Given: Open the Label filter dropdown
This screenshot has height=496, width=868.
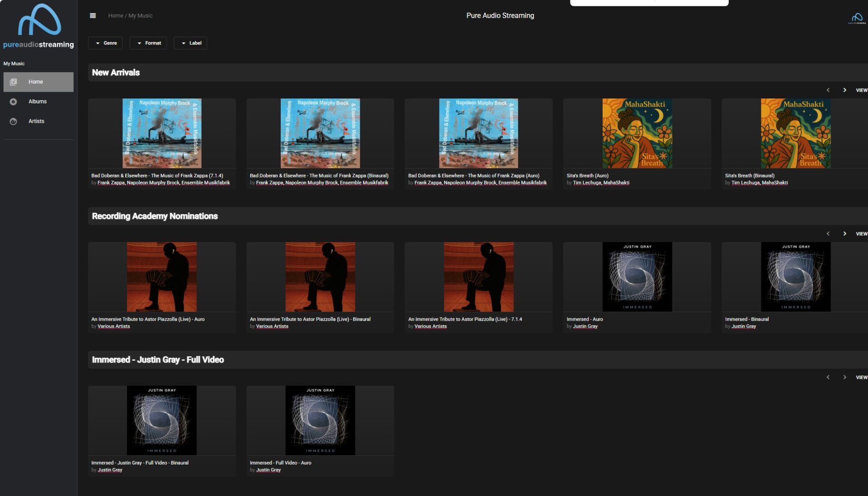Looking at the screenshot, I should [191, 43].
